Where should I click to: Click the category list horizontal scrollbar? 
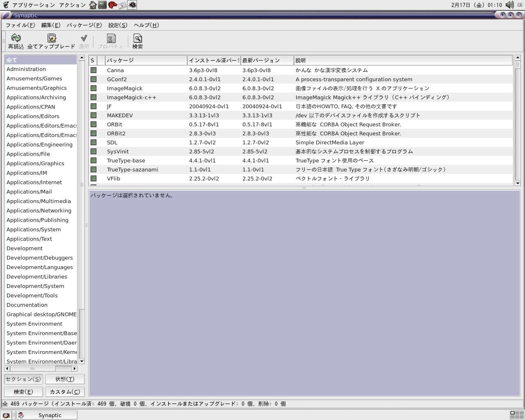click(x=33, y=368)
